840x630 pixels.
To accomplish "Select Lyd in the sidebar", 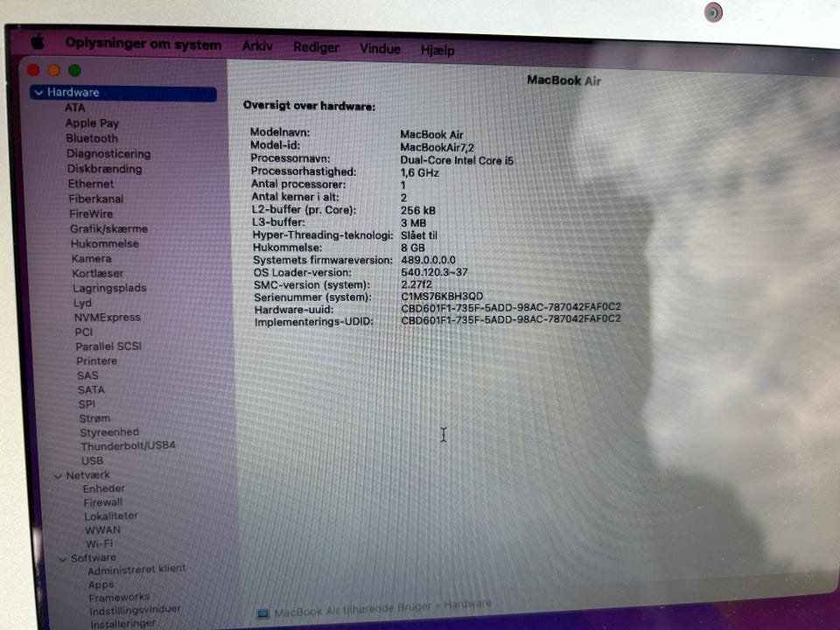I will pyautogui.click(x=82, y=304).
